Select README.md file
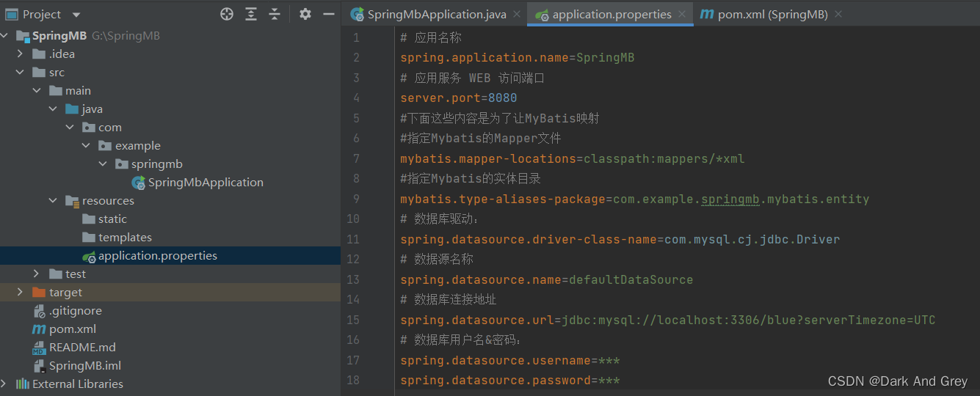This screenshot has width=980, height=396. [x=82, y=348]
